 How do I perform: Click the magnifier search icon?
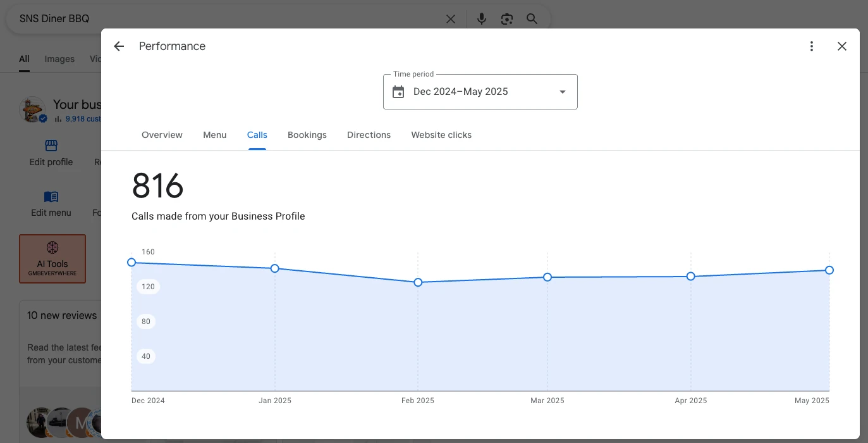532,19
